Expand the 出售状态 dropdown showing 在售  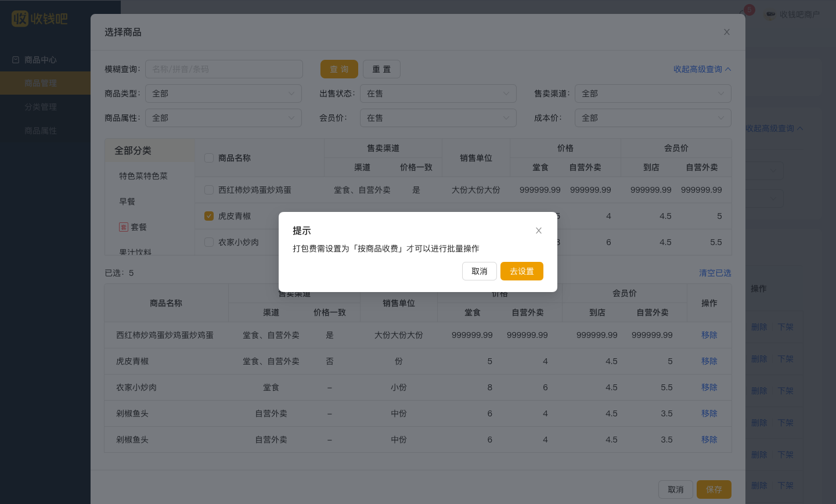pyautogui.click(x=438, y=93)
